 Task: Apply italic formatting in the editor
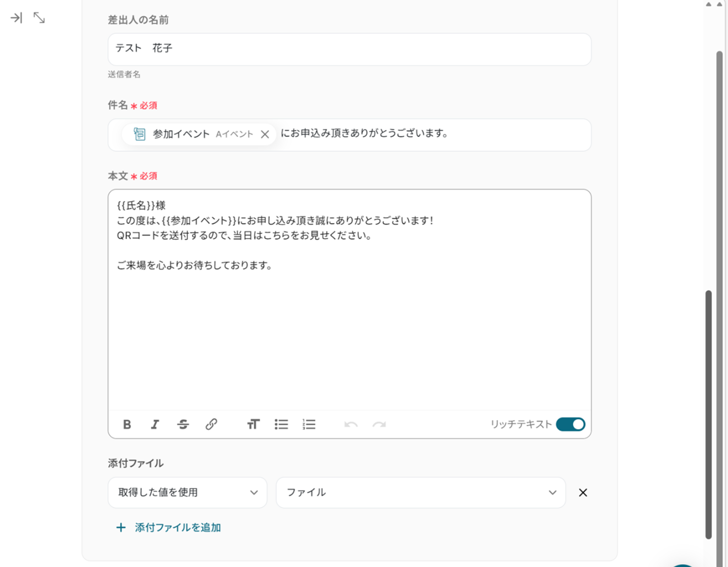155,424
